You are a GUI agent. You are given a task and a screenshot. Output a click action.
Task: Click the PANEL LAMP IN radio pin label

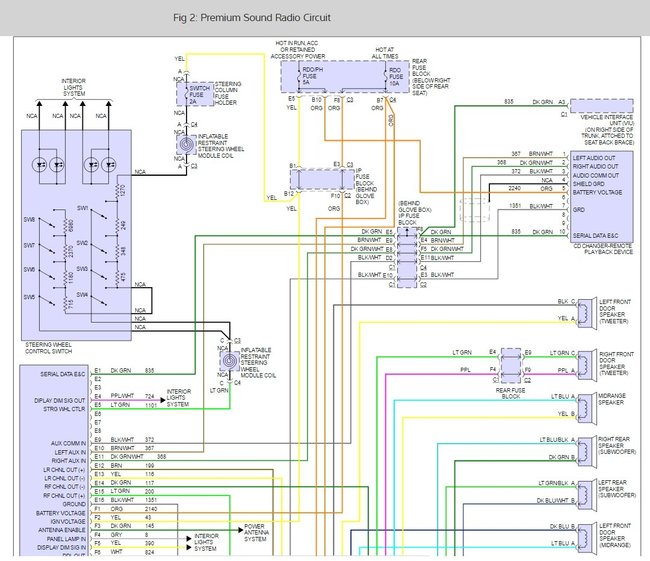66,539
